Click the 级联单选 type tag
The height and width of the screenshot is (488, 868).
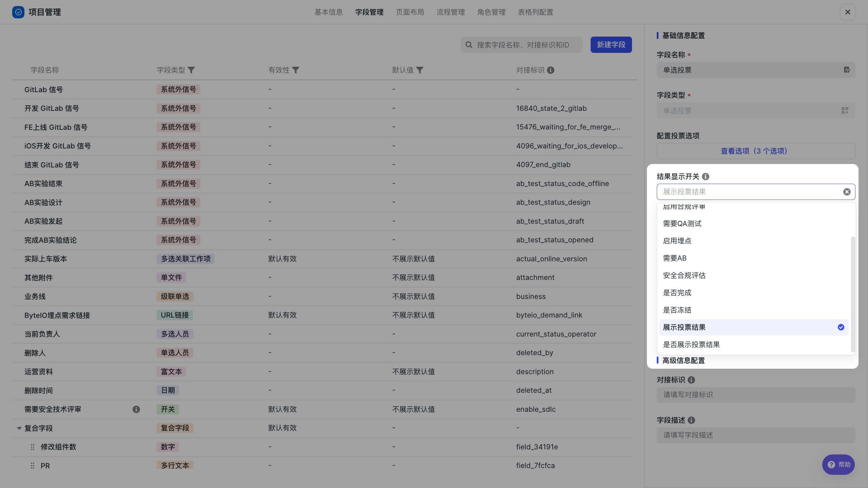(x=175, y=297)
